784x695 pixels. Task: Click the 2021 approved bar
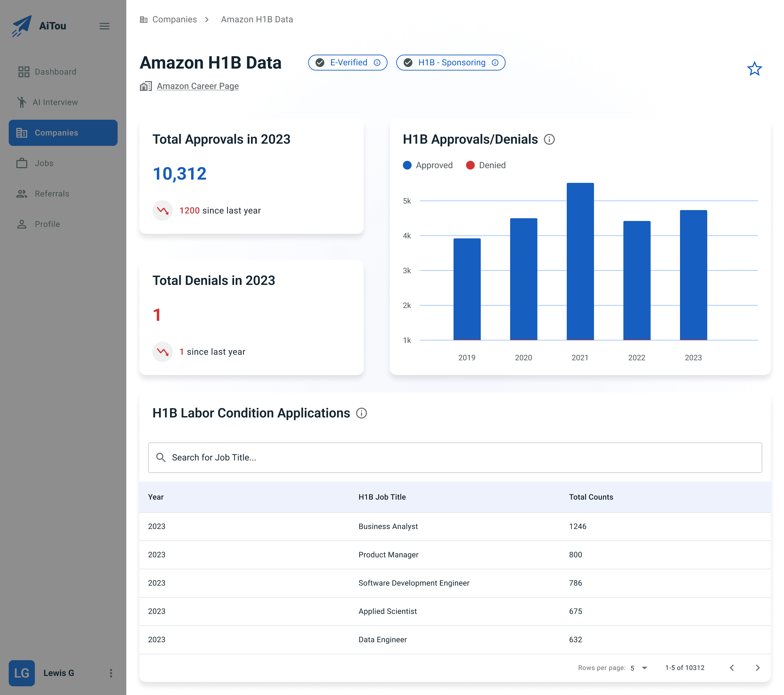[580, 262]
